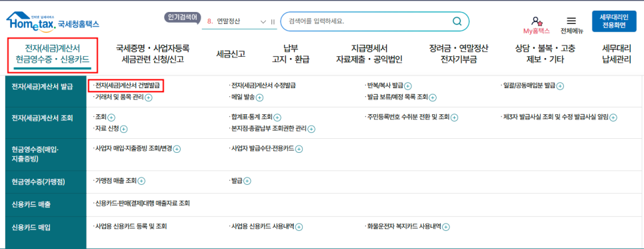The width and height of the screenshot is (644, 249).
Task: Expand the plus icon next to 반복/복사 발급
Action: [408, 86]
